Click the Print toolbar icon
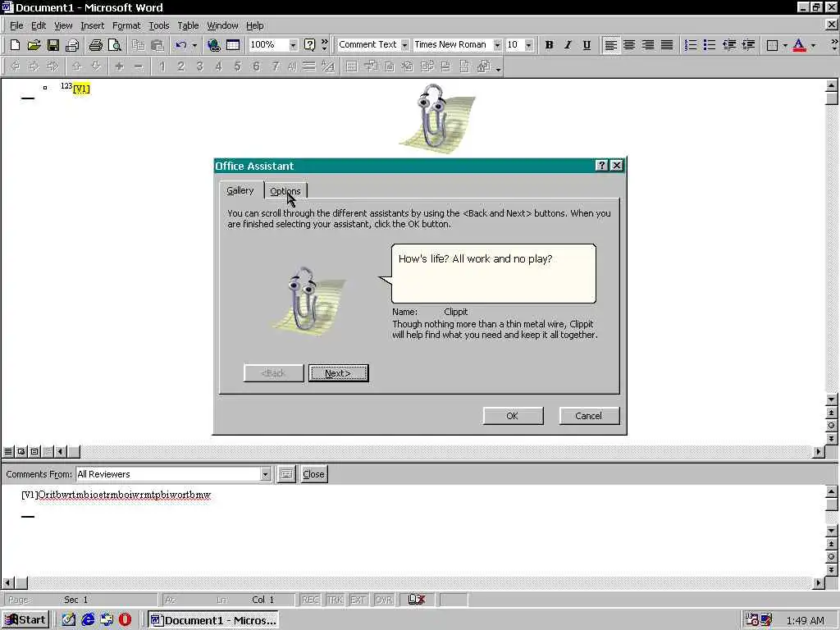 [x=95, y=45]
